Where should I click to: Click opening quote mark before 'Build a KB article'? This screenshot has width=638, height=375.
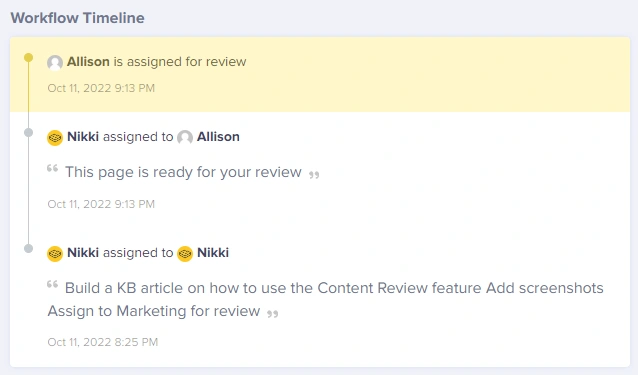point(52,284)
